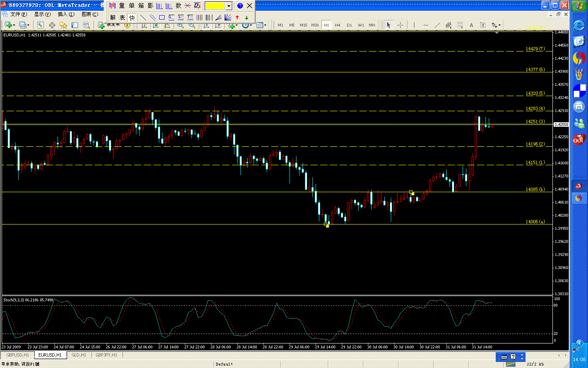
Task: Select the Equidistant Channel tool
Action: click(x=449, y=25)
